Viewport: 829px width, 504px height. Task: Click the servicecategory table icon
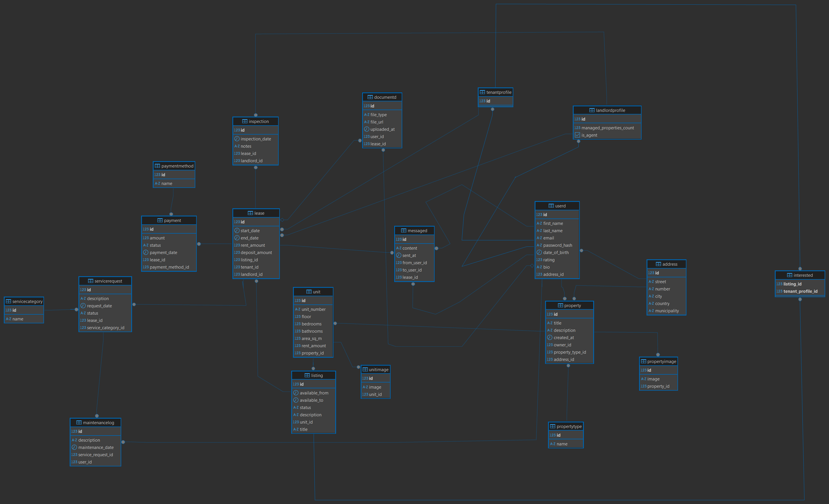(8, 301)
